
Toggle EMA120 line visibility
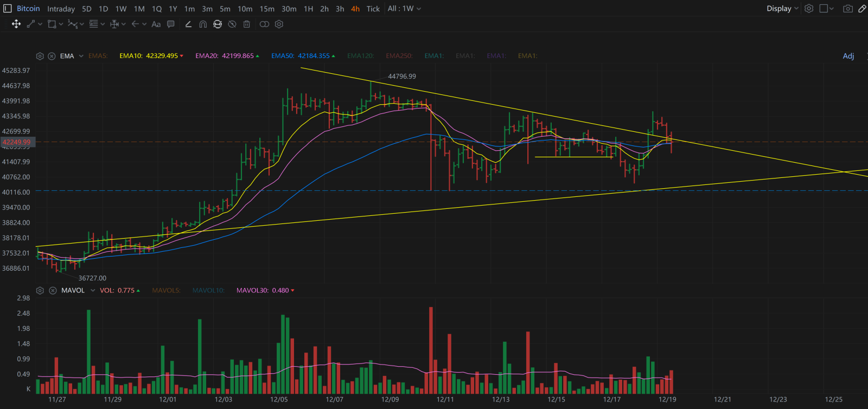[361, 56]
